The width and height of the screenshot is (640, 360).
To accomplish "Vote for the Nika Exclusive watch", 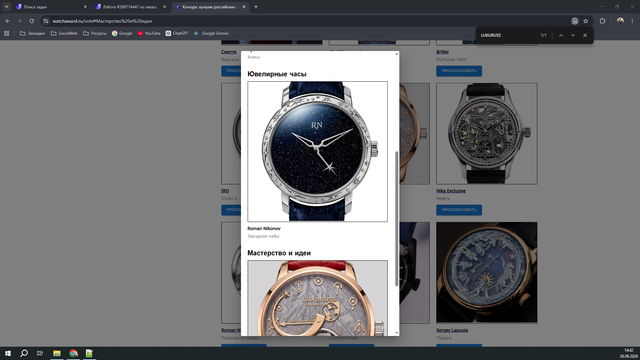I will click(x=459, y=210).
